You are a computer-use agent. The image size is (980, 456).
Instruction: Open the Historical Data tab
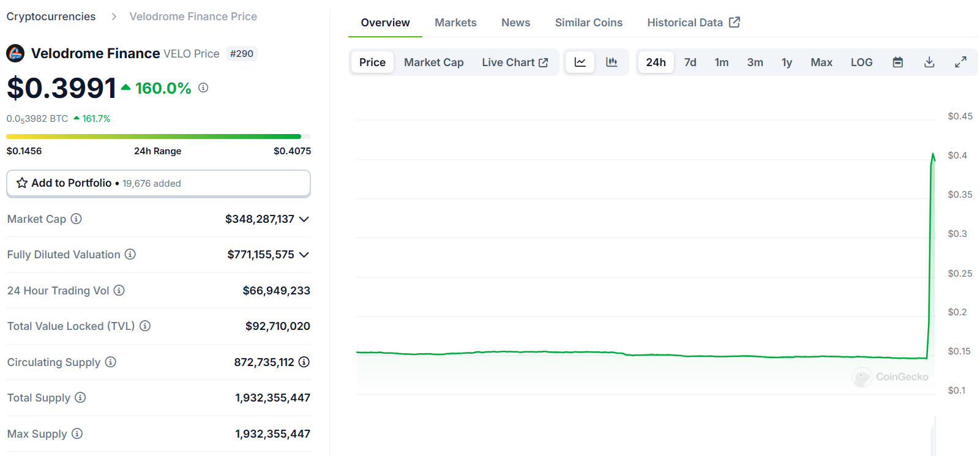(x=694, y=23)
